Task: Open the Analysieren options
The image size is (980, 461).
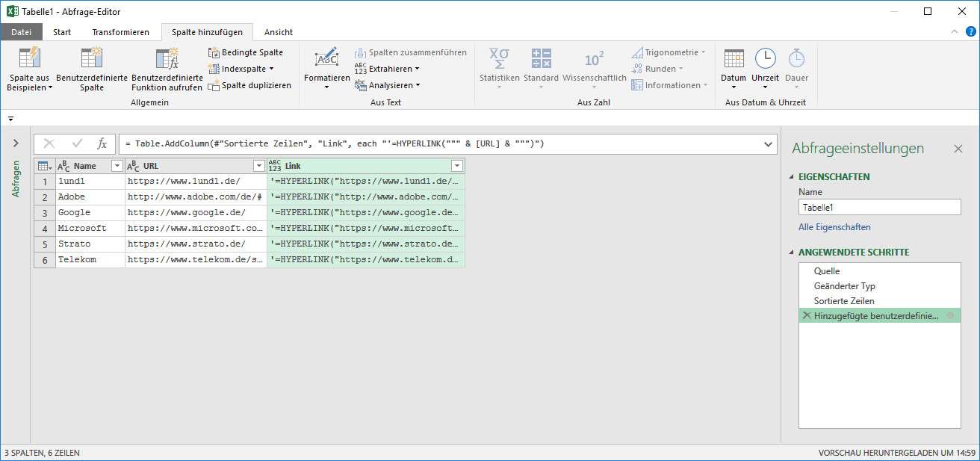Action: coord(388,85)
